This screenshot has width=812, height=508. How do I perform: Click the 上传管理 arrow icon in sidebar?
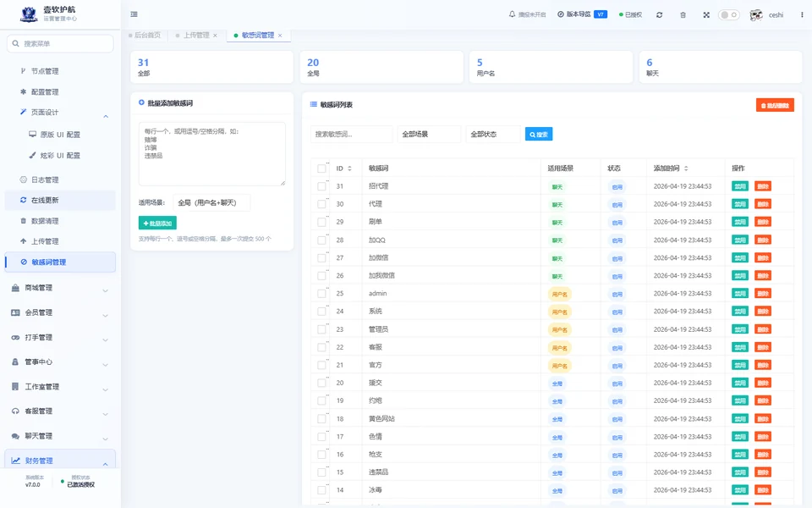click(24, 241)
